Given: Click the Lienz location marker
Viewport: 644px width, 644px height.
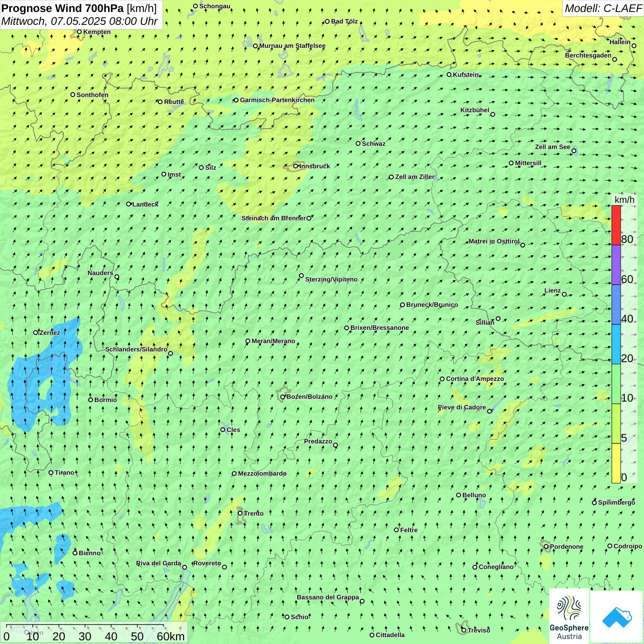Looking at the screenshot, I should coord(564,294).
